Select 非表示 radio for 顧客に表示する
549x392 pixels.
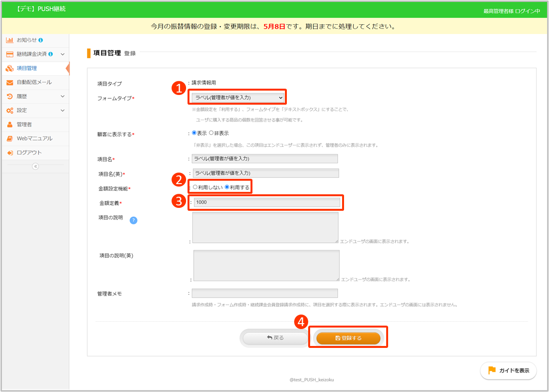pos(211,133)
